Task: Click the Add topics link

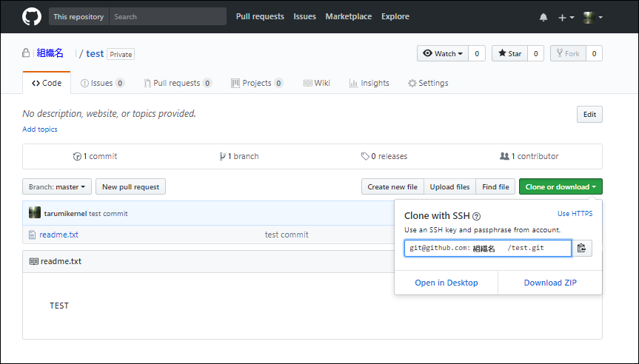Action: pyautogui.click(x=40, y=129)
